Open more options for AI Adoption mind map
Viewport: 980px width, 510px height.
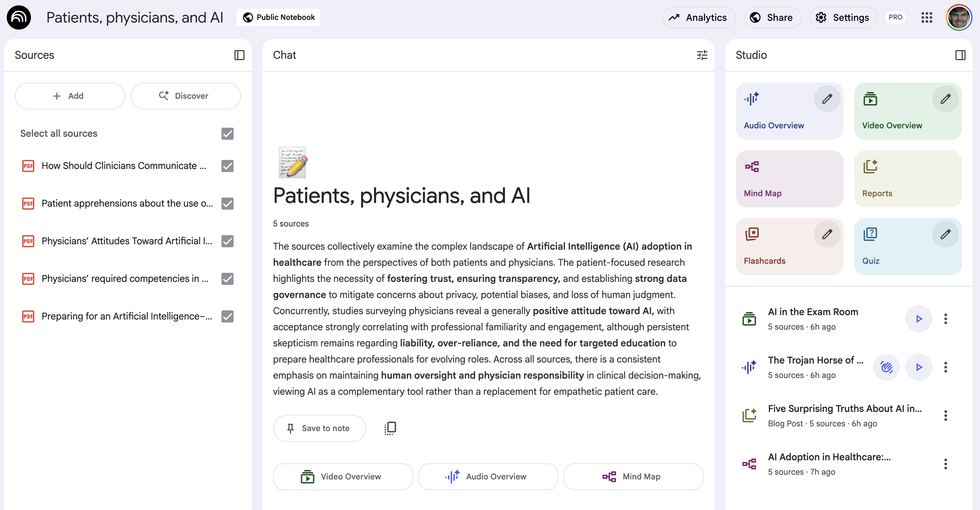945,464
